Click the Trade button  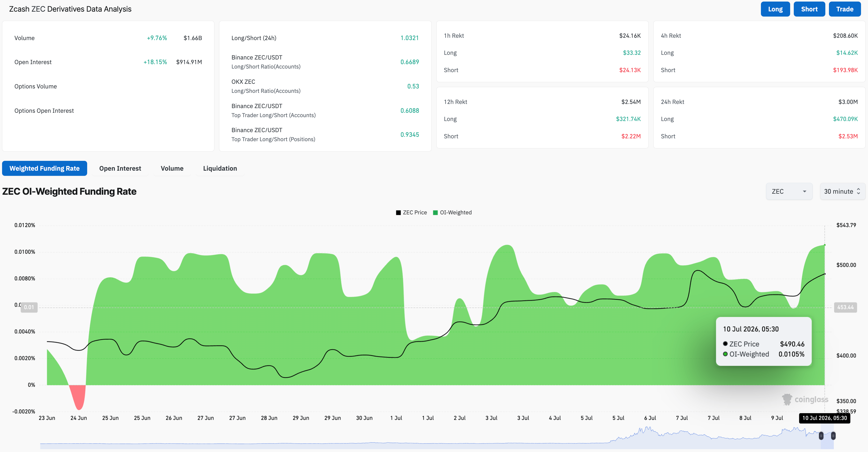pyautogui.click(x=844, y=9)
